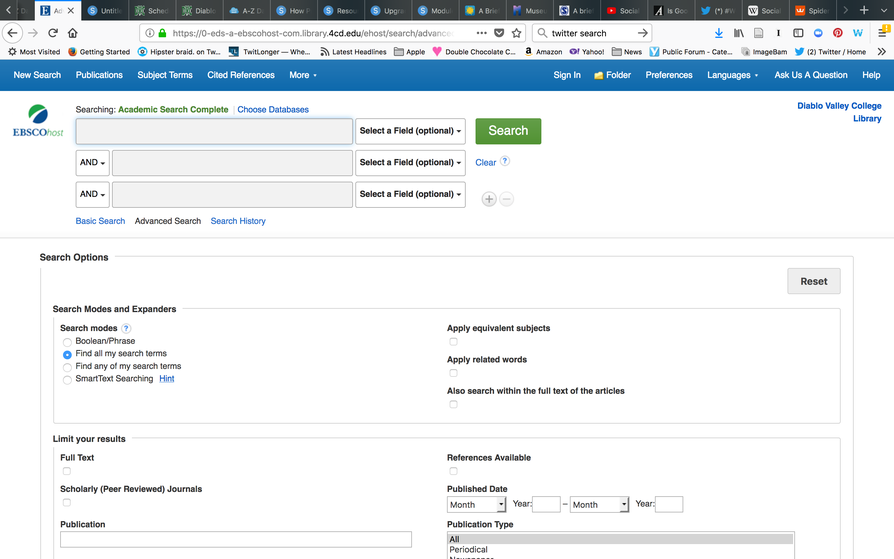The width and height of the screenshot is (894, 559).
Task: Open Preferences in navigation bar
Action: [x=669, y=75]
